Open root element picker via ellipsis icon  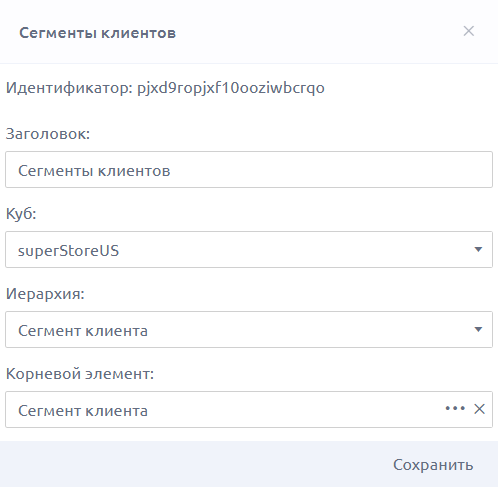pos(455,408)
